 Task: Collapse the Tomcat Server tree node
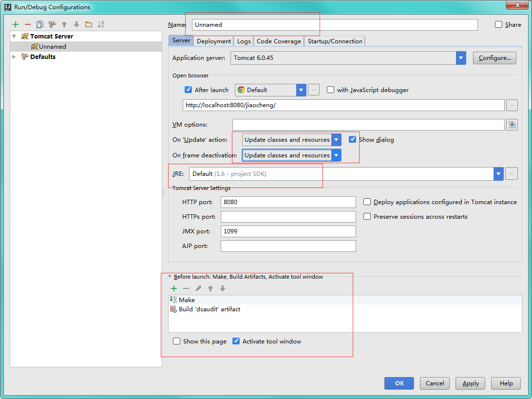[x=14, y=37]
